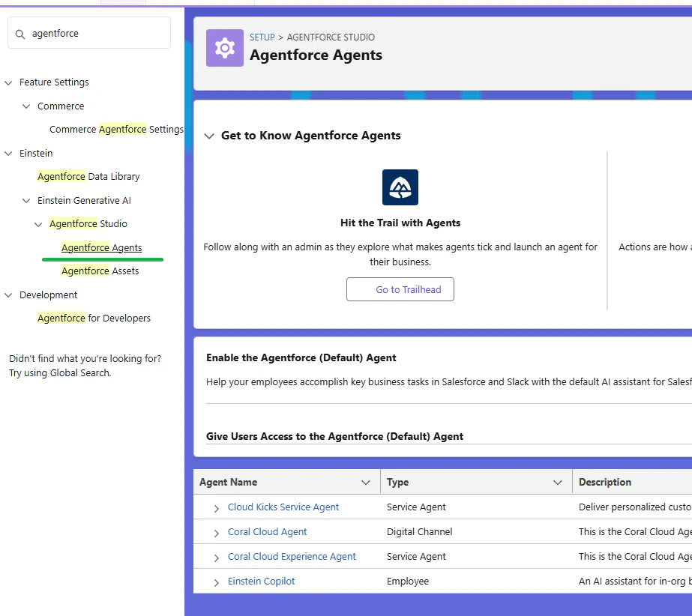Click the Trailhead mountain icon
Viewport: 692px width, 616px height.
400,187
